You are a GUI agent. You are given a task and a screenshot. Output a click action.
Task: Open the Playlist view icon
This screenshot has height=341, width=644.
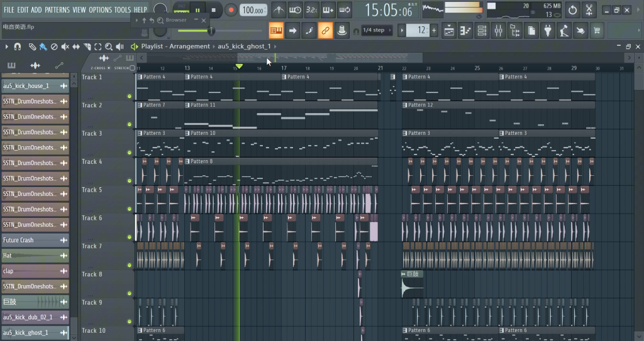[449, 30]
